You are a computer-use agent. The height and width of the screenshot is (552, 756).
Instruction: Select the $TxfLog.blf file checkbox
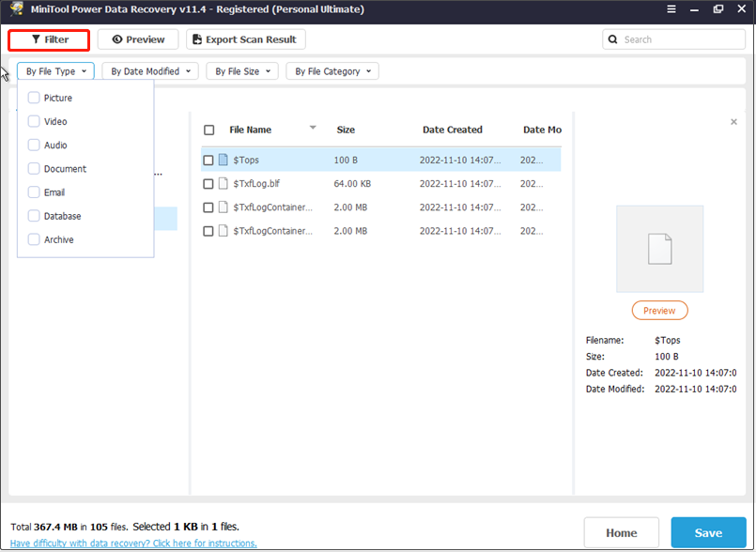click(x=208, y=184)
